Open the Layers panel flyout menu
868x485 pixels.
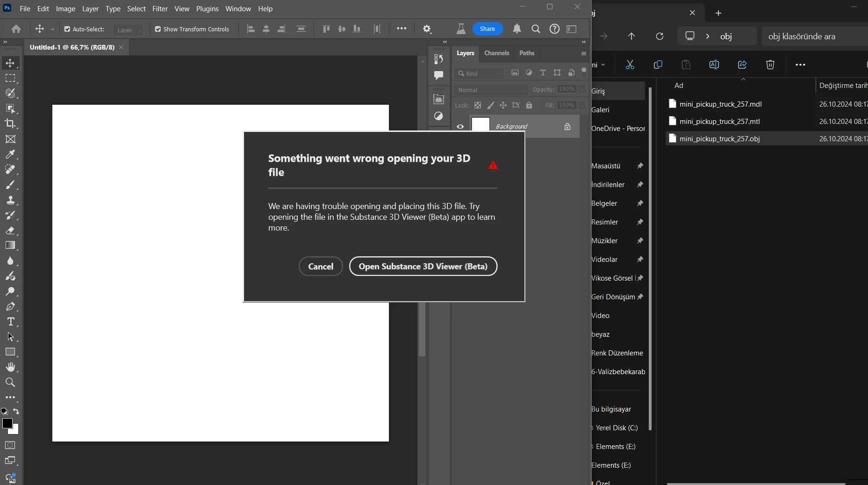click(584, 54)
